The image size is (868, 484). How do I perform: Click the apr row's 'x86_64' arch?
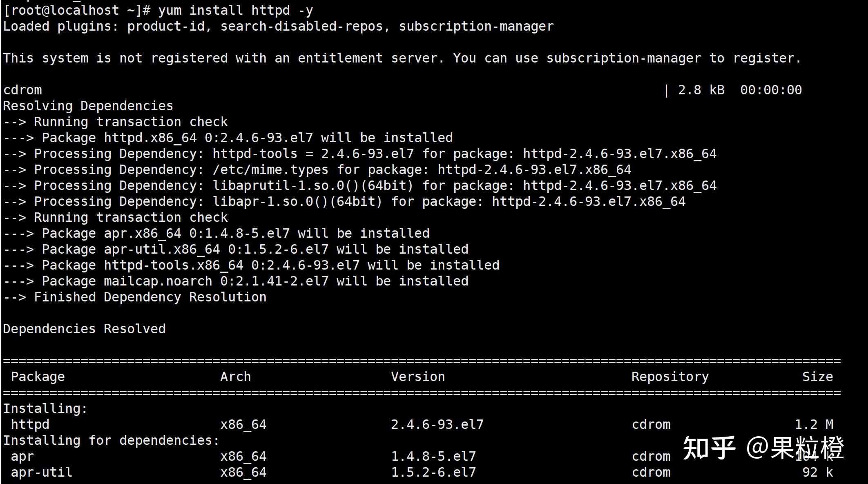coord(243,457)
